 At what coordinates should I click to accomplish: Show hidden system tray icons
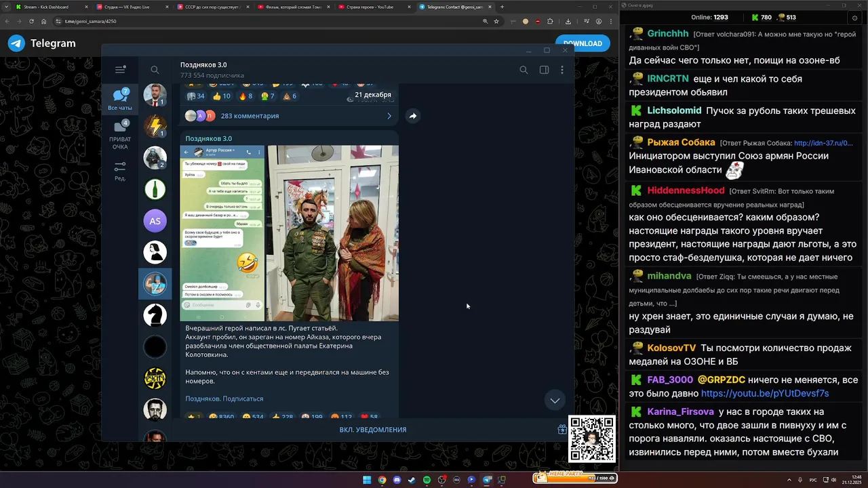click(x=789, y=480)
